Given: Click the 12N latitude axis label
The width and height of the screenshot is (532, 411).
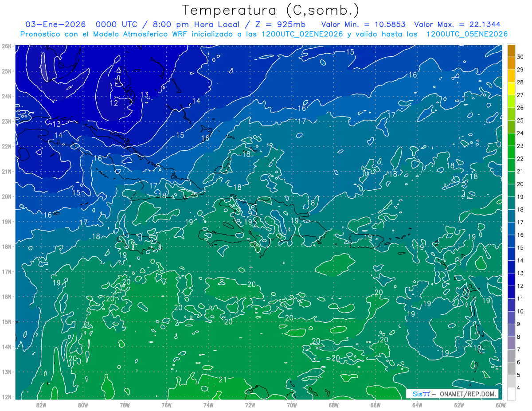Looking at the screenshot, I should (x=6, y=397).
